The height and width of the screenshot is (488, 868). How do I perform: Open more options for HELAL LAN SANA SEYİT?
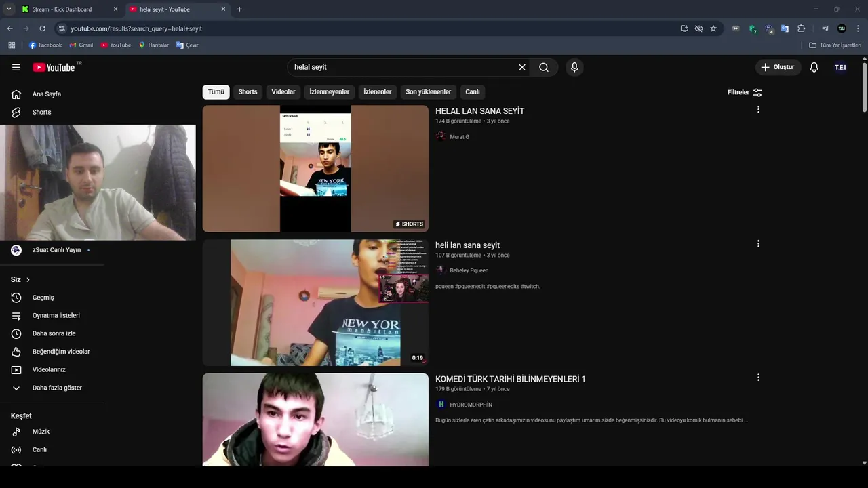758,110
